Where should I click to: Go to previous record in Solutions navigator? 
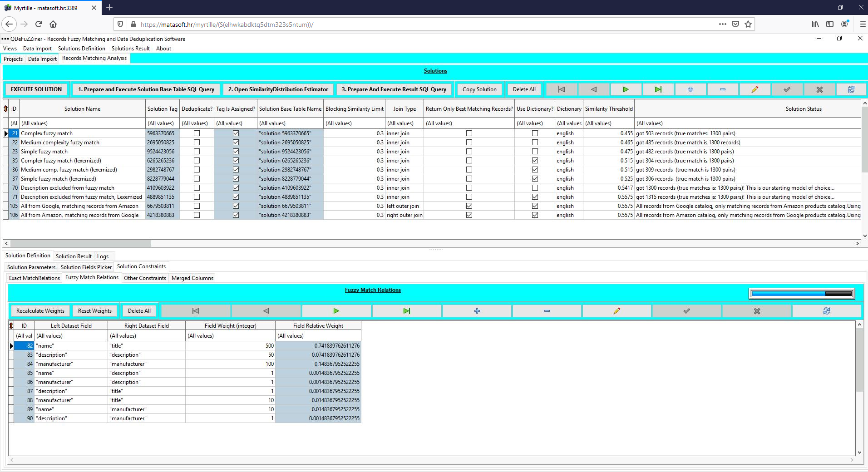594,89
